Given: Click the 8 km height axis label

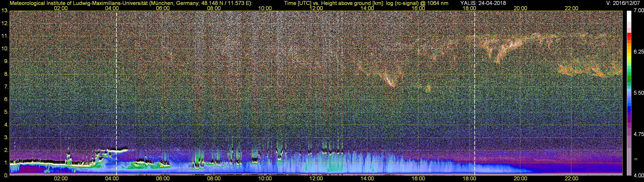Looking at the screenshot, I should (6, 74).
